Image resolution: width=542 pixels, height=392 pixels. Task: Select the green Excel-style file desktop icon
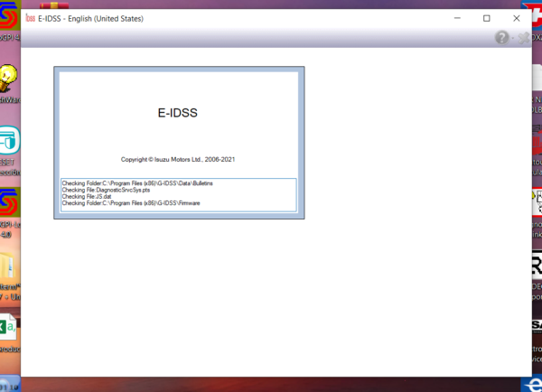point(7,328)
